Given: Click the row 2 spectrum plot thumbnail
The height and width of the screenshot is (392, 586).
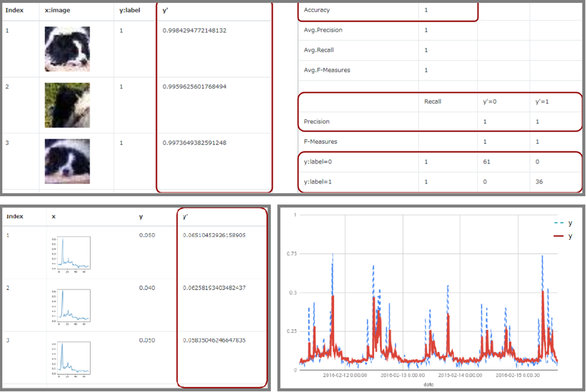Looking at the screenshot, I should pyautogui.click(x=71, y=307).
